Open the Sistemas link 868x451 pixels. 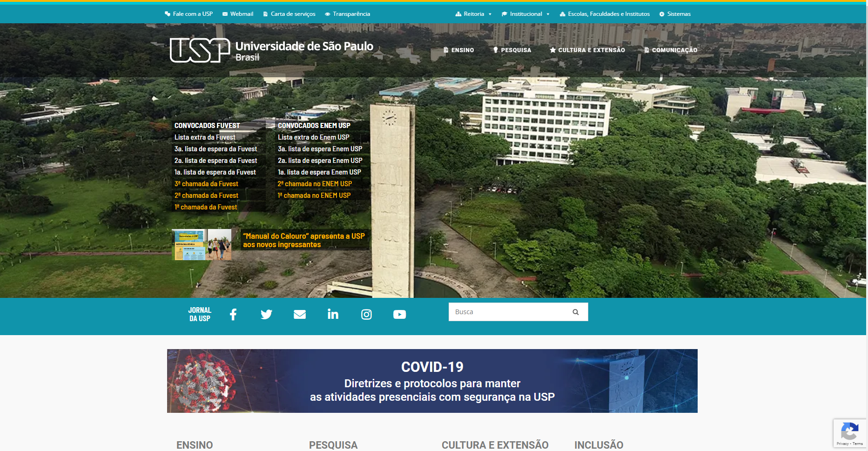pyautogui.click(x=675, y=14)
